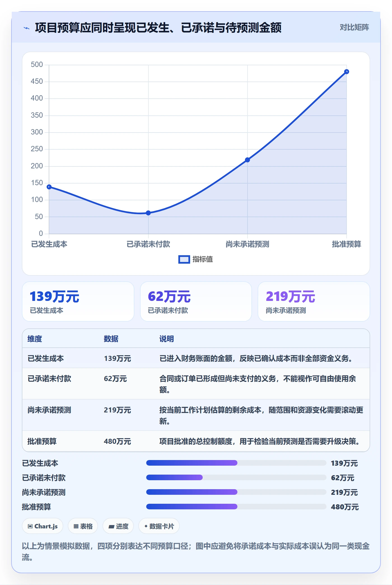This screenshot has width=392, height=585.
Task: Click the card title about 项目预算
Action: pos(158,28)
